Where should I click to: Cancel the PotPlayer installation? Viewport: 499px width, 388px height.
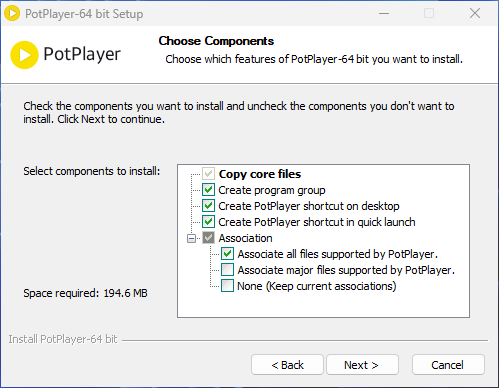(448, 365)
